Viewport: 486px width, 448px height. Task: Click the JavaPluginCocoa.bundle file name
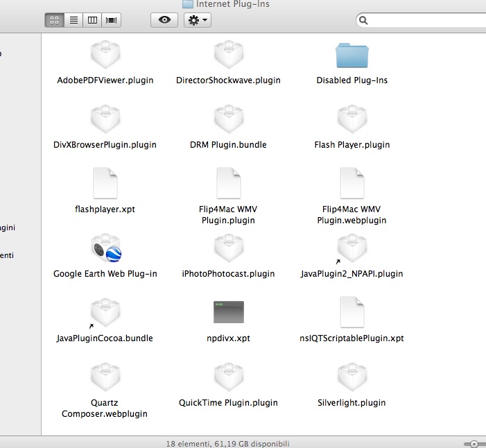coord(105,338)
